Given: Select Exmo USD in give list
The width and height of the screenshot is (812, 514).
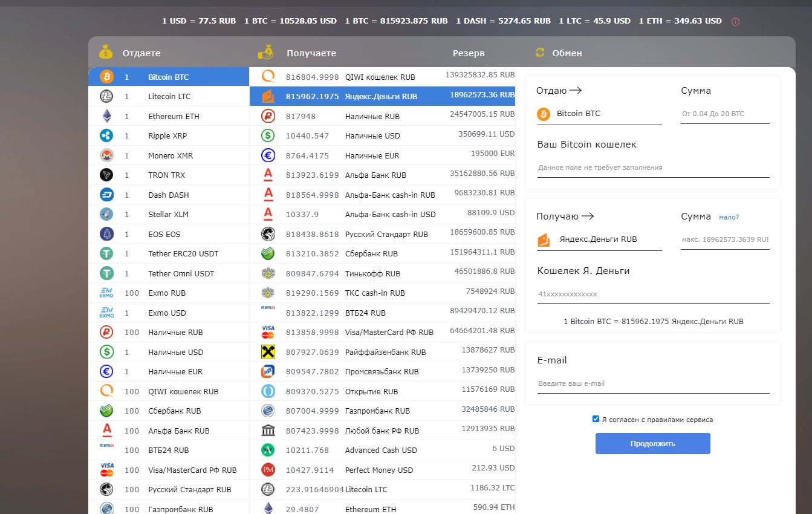Looking at the screenshot, I should [x=169, y=313].
